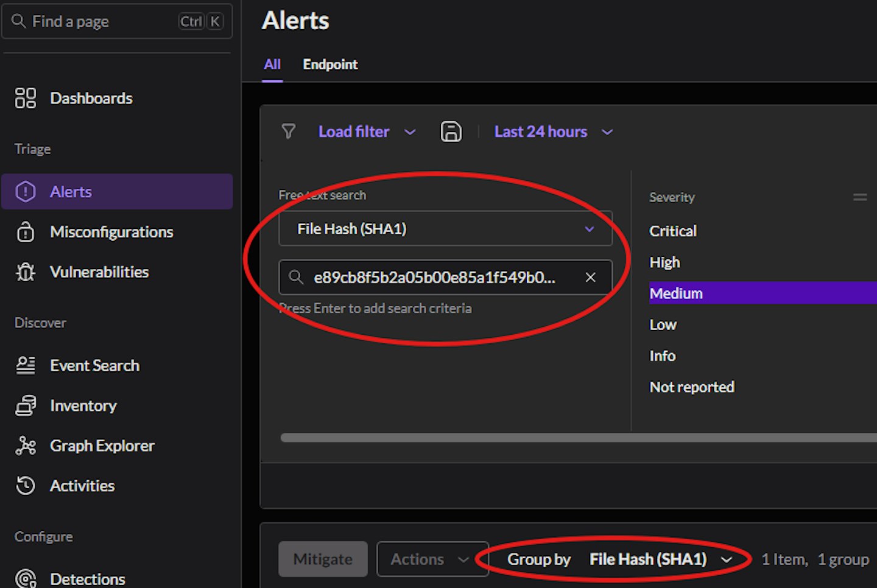This screenshot has height=588, width=877.
Task: Click the Misconfigurations lock icon
Action: tap(26, 232)
